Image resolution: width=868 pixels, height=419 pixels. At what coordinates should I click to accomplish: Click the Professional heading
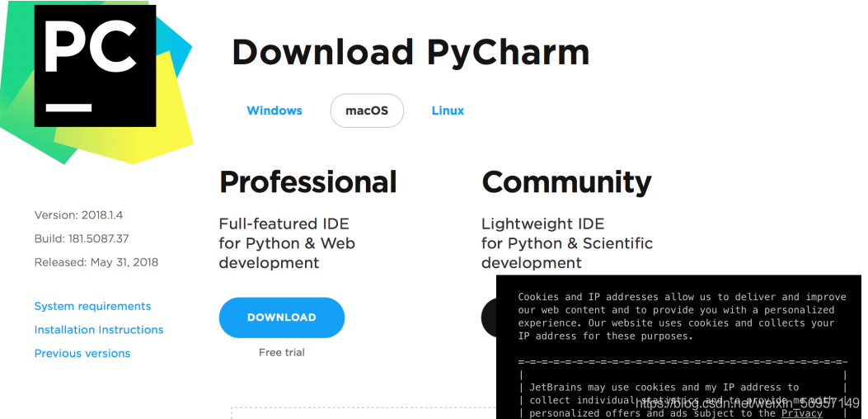[x=307, y=182]
